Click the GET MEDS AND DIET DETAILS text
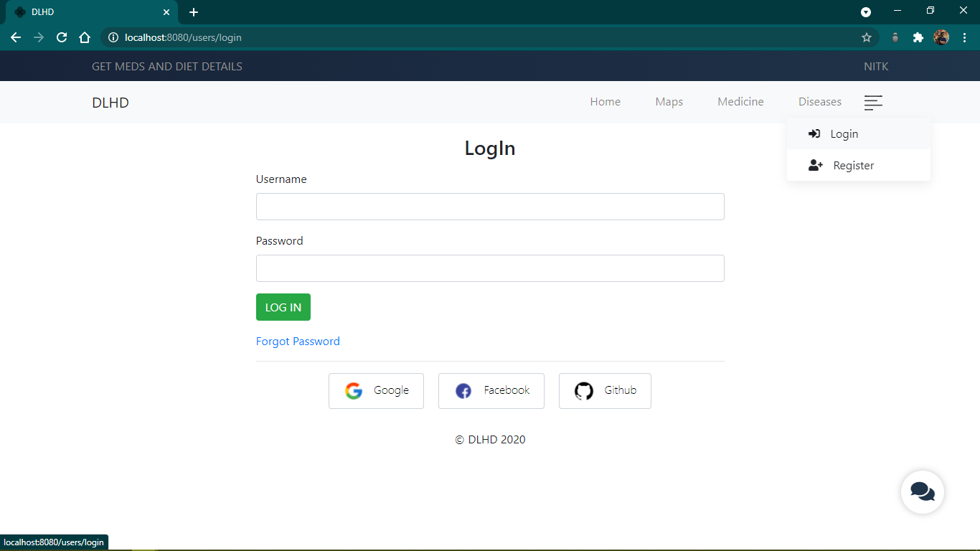 167,67
